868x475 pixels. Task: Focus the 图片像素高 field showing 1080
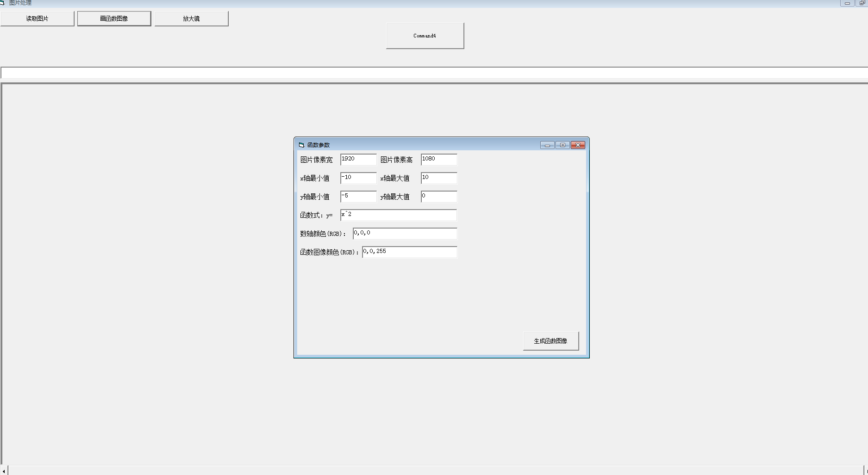(x=439, y=160)
